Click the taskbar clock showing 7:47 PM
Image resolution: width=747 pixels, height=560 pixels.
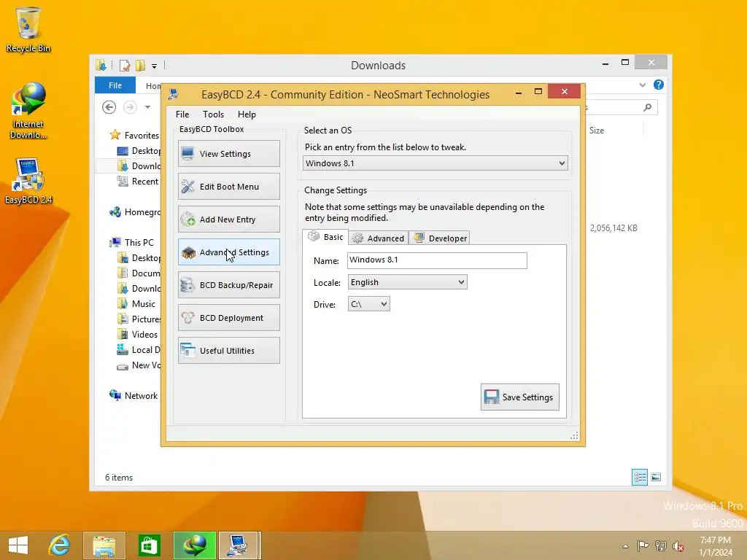pyautogui.click(x=715, y=546)
